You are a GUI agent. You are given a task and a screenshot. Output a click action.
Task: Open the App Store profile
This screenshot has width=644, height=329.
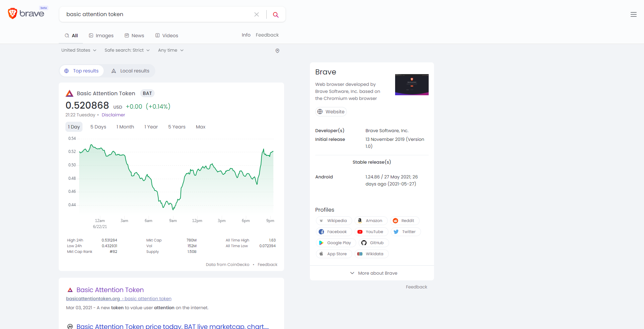coord(334,254)
